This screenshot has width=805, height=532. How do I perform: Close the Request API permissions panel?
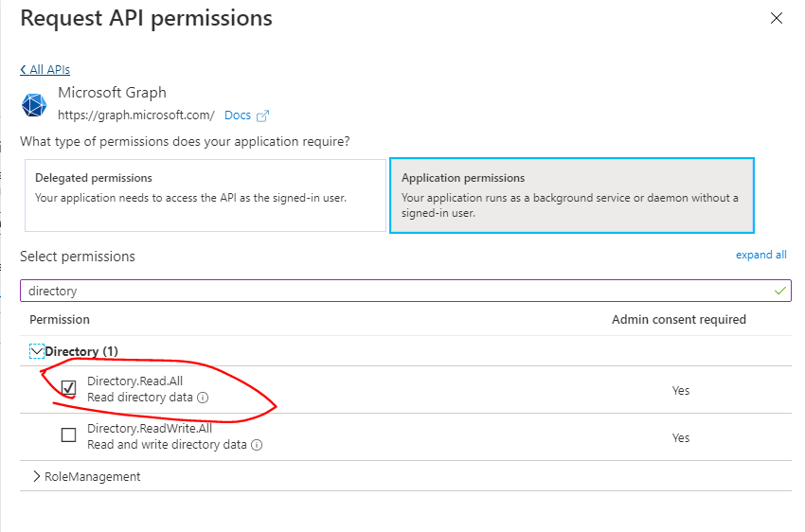[x=777, y=19]
